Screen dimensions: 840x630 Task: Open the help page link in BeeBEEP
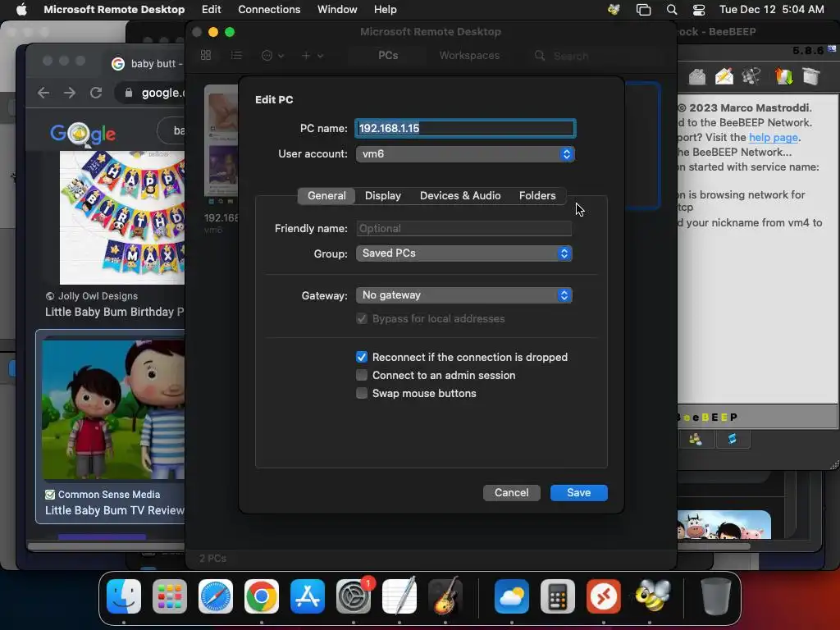[x=773, y=137]
